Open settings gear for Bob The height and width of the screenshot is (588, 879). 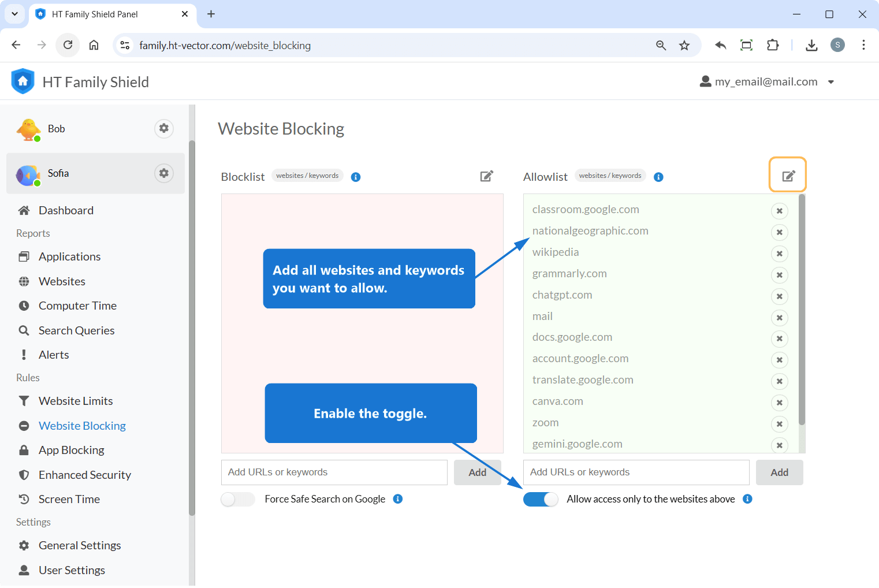click(x=164, y=128)
